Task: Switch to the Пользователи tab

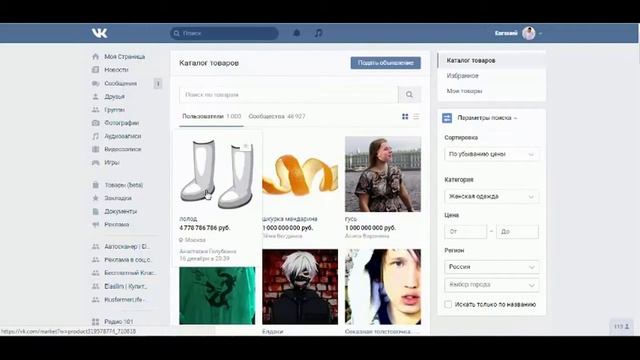Action: coord(211,117)
